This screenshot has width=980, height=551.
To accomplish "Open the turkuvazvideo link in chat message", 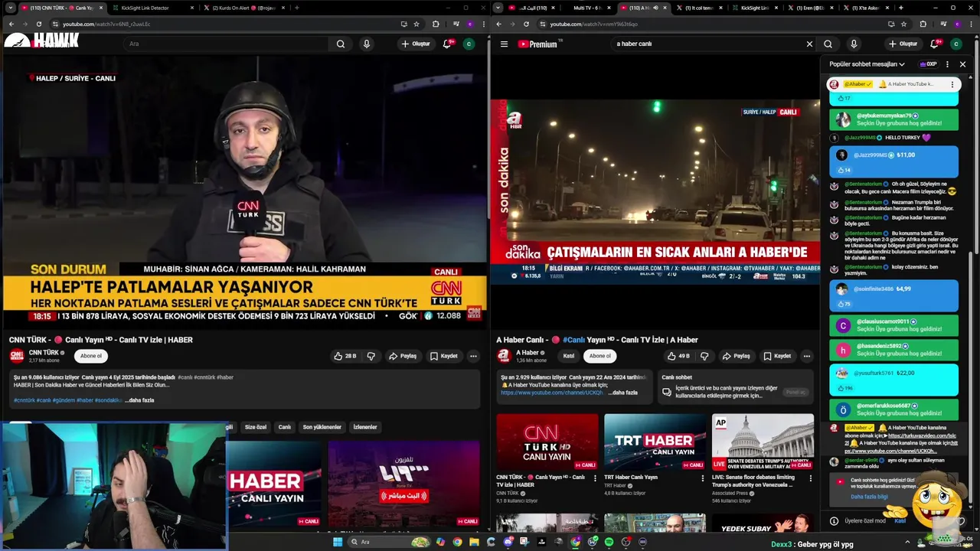I will [923, 435].
